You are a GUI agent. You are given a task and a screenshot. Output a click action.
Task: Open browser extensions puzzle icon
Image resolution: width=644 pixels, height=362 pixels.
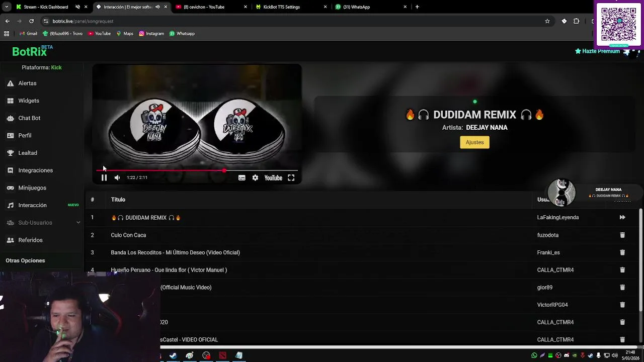(x=577, y=21)
